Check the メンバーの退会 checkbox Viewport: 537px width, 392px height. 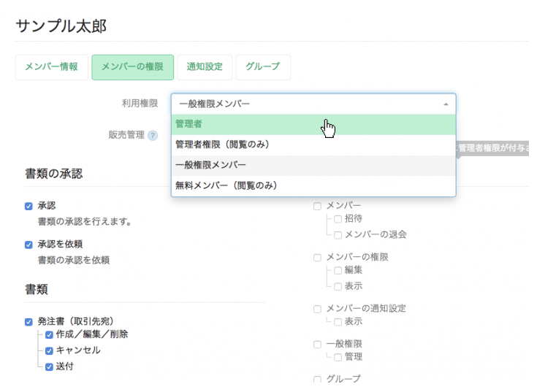pos(338,235)
